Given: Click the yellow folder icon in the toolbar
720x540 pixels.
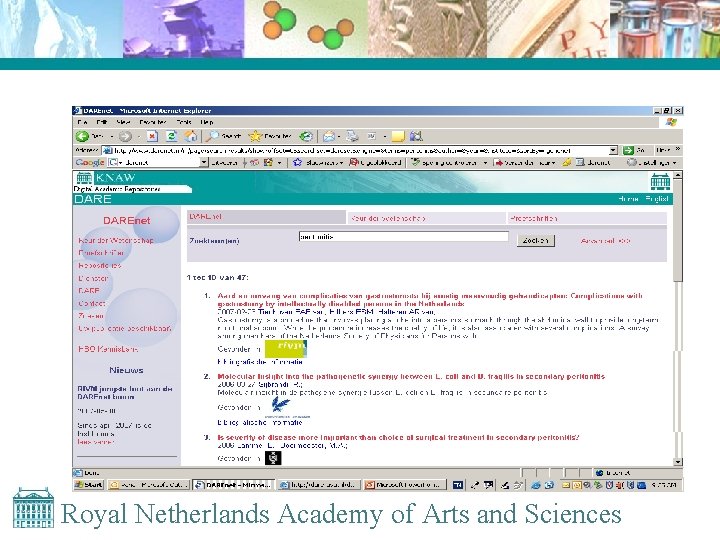Looking at the screenshot, I should click(x=398, y=136).
